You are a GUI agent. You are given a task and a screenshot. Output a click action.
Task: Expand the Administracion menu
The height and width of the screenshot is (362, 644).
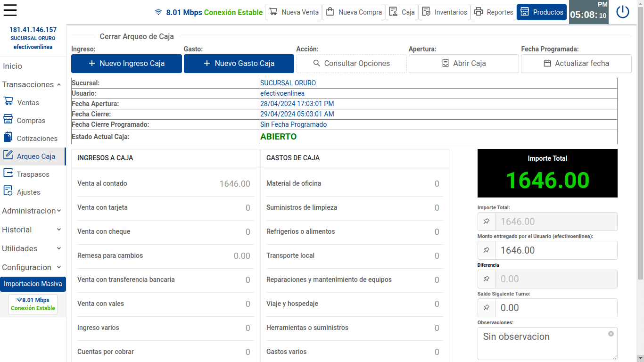[x=32, y=211]
